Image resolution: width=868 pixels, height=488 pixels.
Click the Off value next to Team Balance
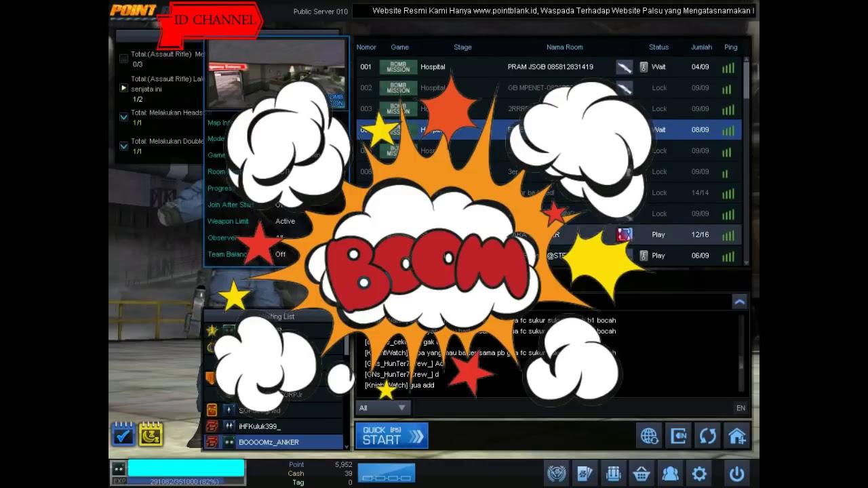click(280, 255)
